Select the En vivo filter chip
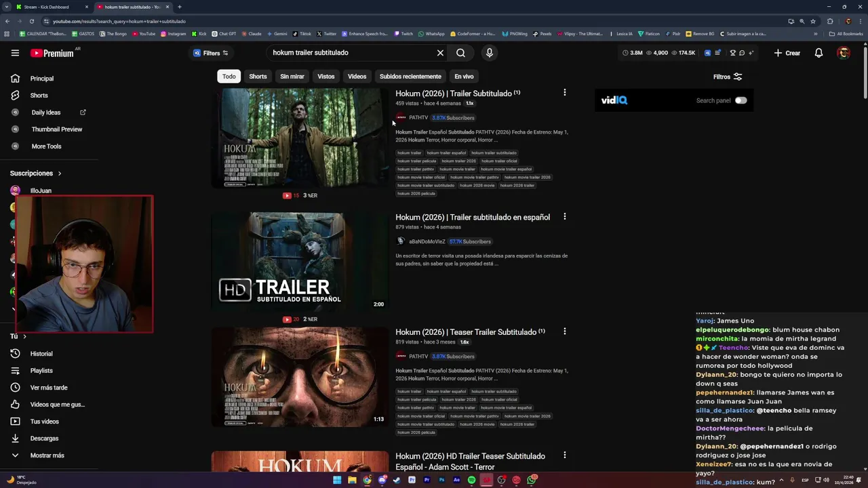The width and height of the screenshot is (868, 488). click(x=464, y=77)
